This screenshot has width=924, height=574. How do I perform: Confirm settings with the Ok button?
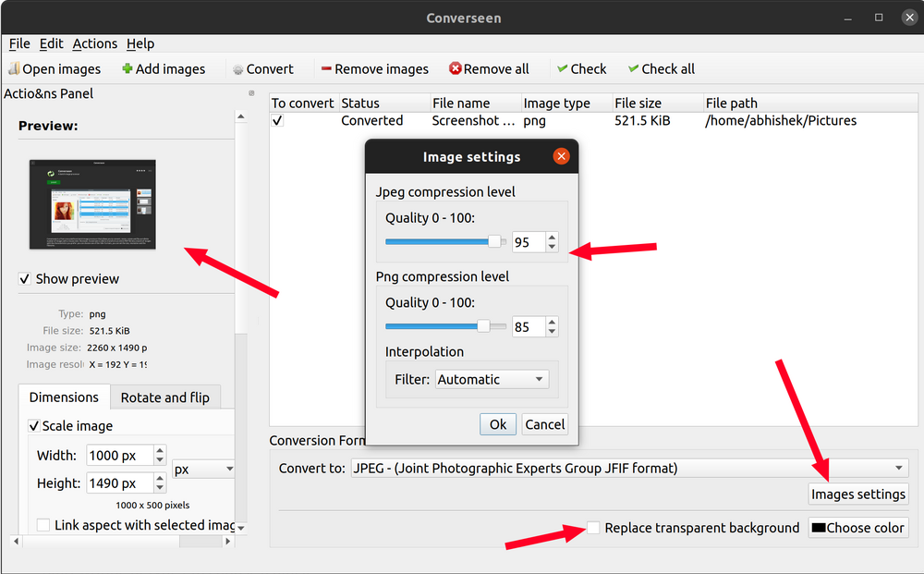(x=497, y=423)
